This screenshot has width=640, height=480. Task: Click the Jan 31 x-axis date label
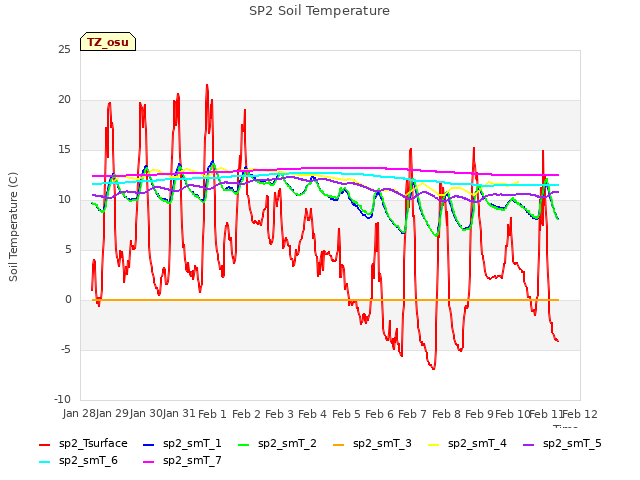[x=179, y=413]
